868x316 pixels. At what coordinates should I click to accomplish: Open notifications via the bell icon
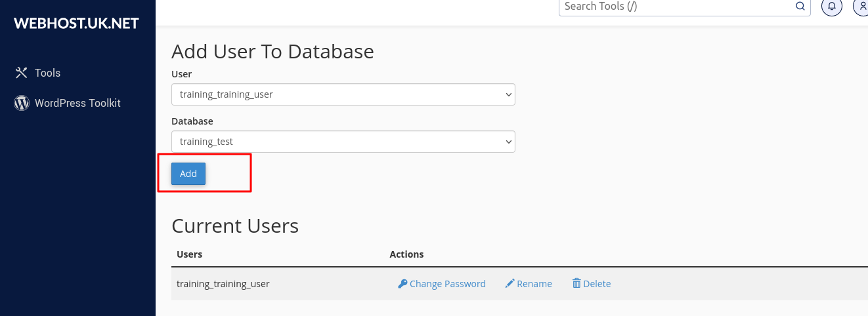click(832, 7)
